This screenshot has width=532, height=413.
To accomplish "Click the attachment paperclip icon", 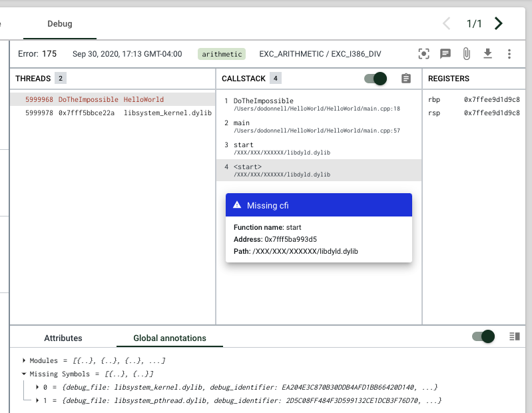I will pos(467,54).
